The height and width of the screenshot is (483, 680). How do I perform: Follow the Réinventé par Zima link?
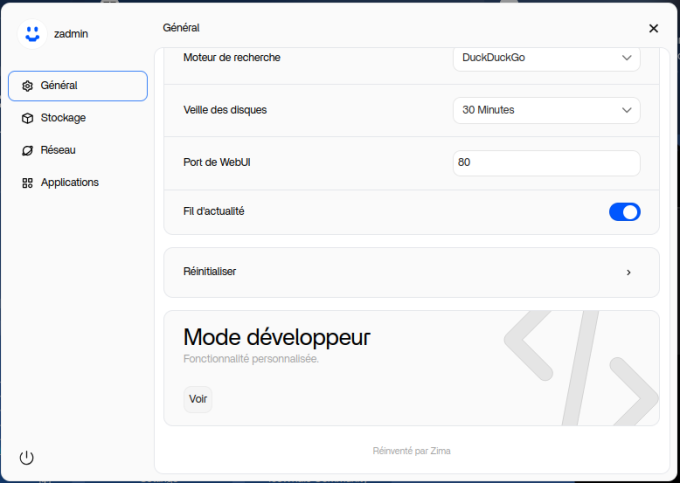pos(411,451)
